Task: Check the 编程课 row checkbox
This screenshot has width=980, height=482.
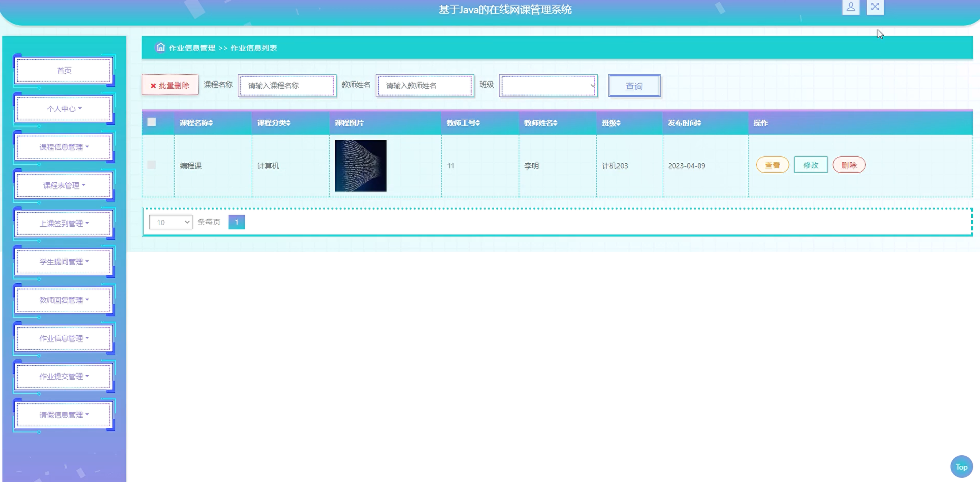Action: coord(151,164)
